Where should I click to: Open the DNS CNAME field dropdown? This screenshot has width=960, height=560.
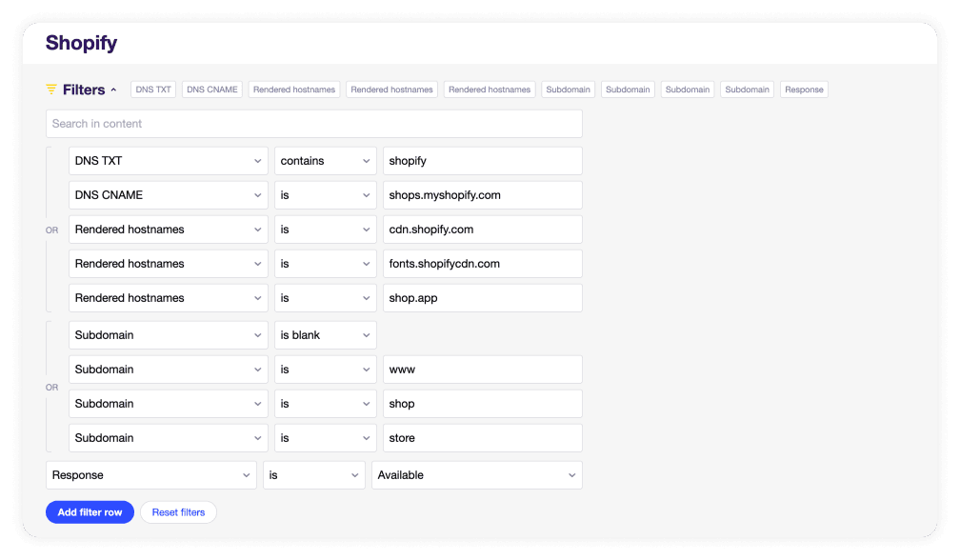click(x=169, y=195)
